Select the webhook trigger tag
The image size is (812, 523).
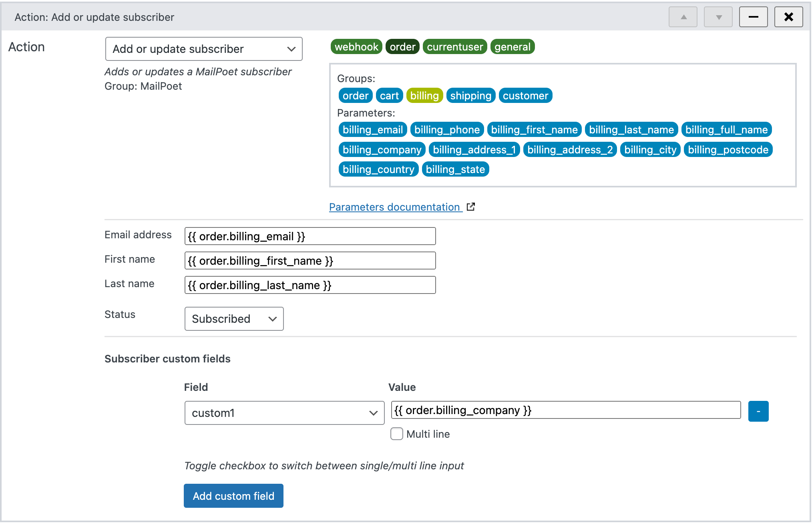point(356,46)
